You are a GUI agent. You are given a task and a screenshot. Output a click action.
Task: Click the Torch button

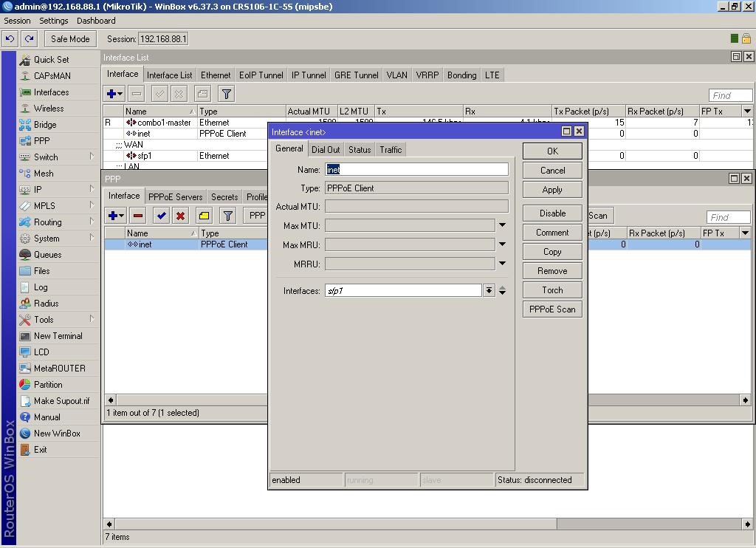pyautogui.click(x=552, y=290)
